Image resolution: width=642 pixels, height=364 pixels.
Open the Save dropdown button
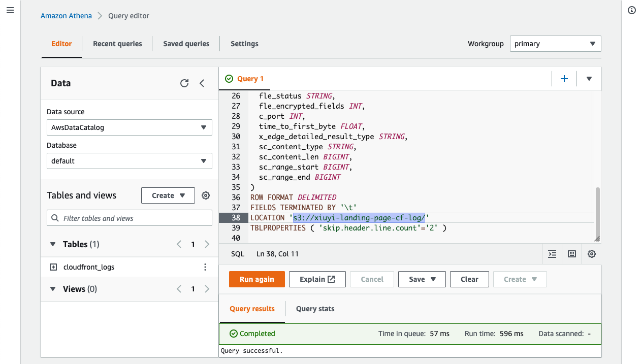pos(423,279)
